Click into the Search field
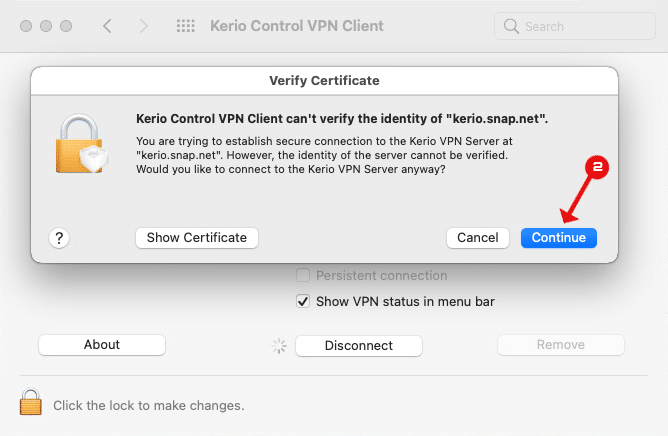This screenshot has height=436, width=668. tap(575, 26)
